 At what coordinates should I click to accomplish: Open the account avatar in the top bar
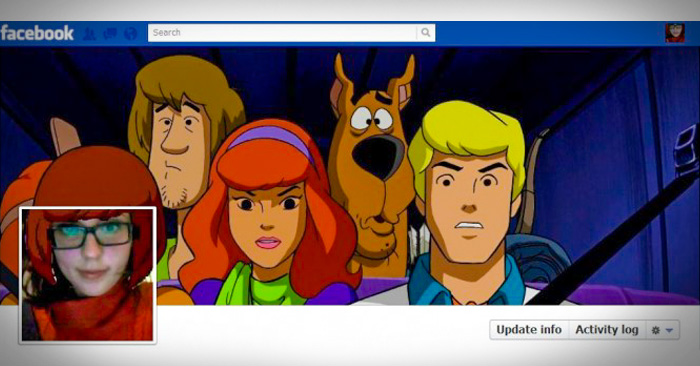click(675, 33)
